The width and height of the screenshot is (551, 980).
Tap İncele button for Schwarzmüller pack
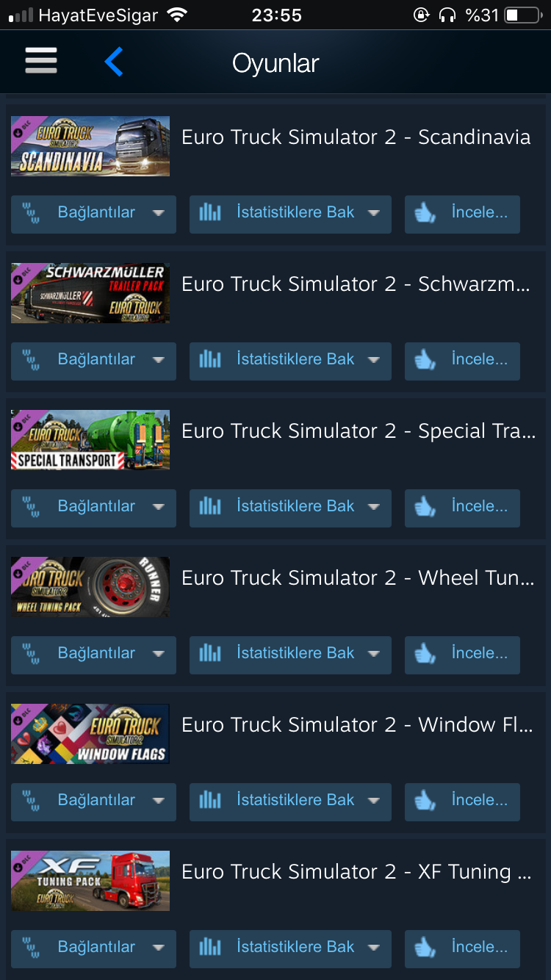[462, 361]
